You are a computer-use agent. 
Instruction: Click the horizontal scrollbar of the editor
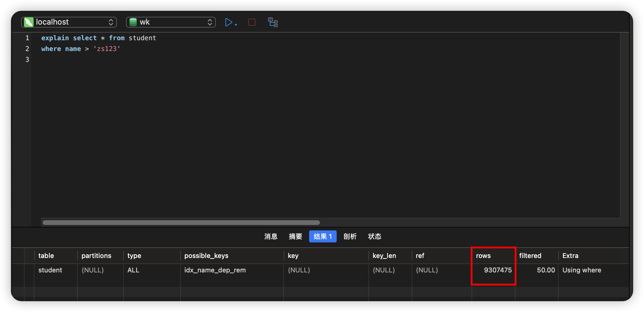pyautogui.click(x=181, y=223)
